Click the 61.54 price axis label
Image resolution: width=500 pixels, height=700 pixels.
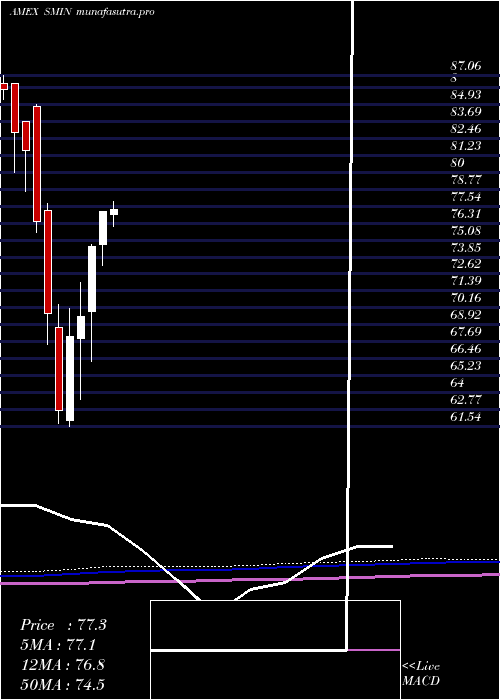(x=466, y=417)
